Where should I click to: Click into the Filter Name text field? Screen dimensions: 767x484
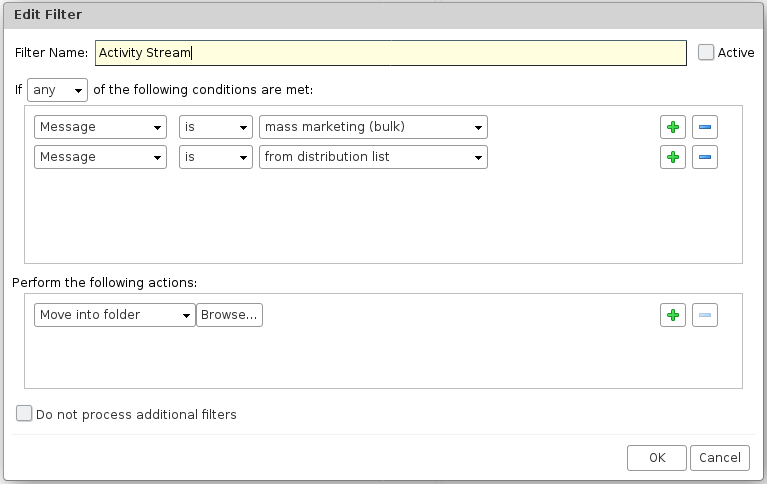(391, 53)
